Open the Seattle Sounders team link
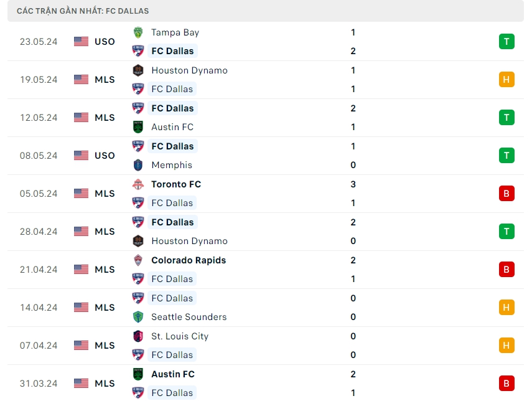This screenshot has width=532, height=401. (189, 317)
